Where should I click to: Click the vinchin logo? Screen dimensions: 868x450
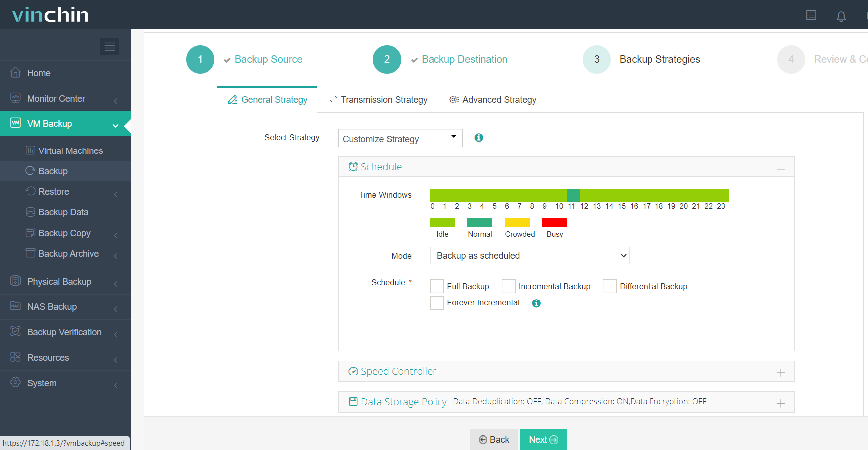50,15
